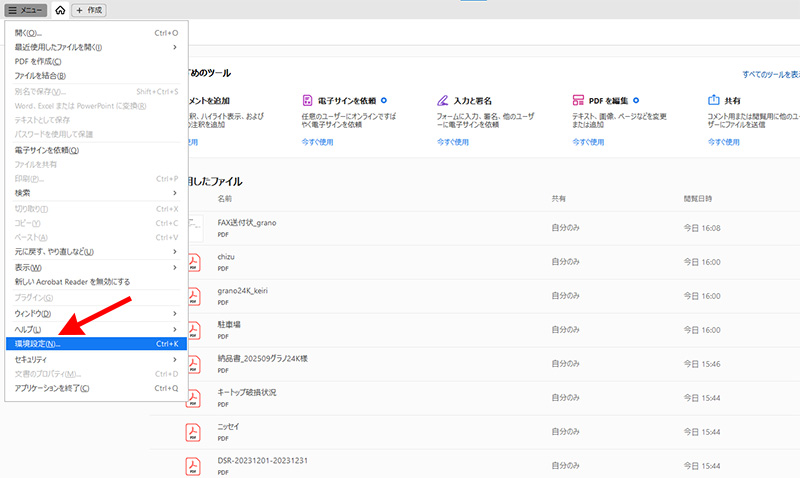Image resolution: width=800 pixels, height=478 pixels.
Task: Select 環境設定 from the menu
Action: (95, 344)
